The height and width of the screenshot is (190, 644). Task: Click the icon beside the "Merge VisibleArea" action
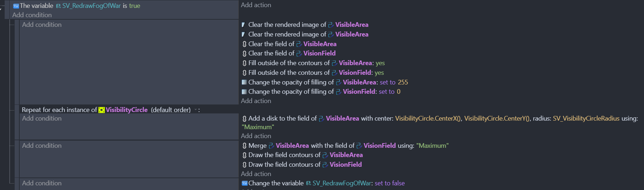244,146
